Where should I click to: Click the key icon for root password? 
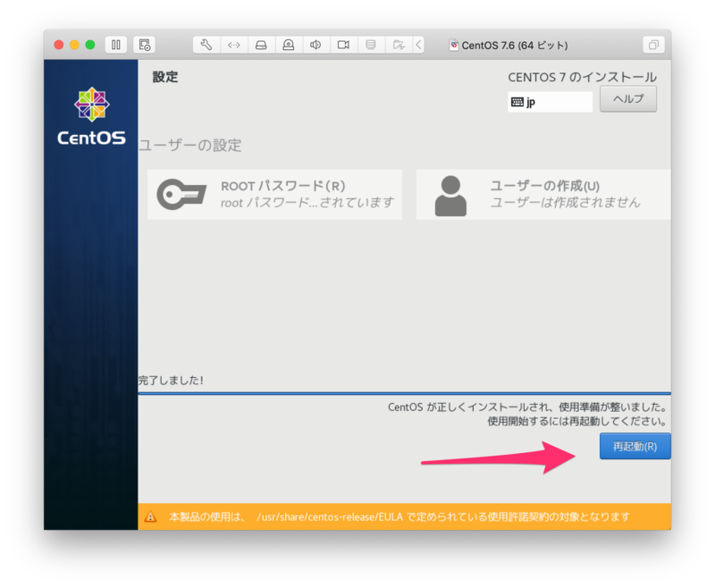(x=181, y=195)
